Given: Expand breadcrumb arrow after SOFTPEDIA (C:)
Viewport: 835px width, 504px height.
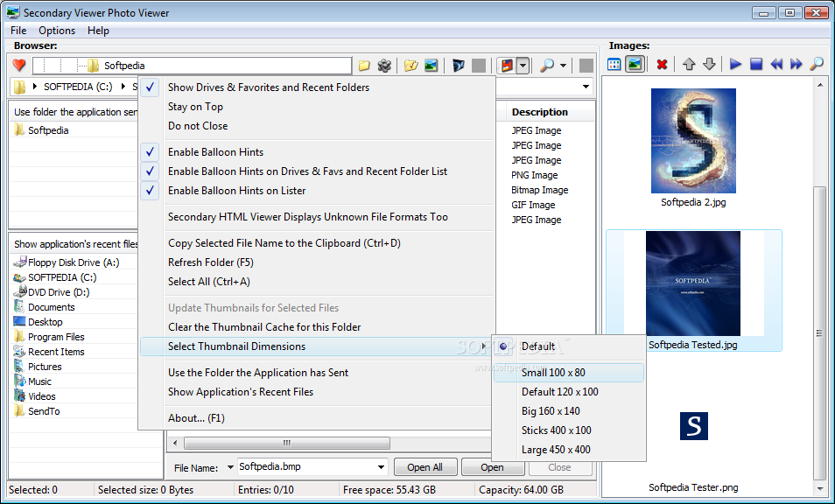Looking at the screenshot, I should point(123,87).
